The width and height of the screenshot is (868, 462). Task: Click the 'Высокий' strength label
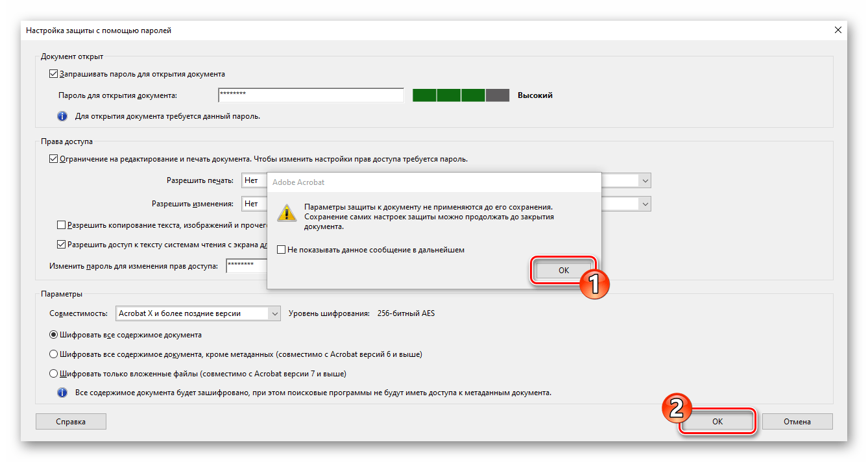coord(535,95)
